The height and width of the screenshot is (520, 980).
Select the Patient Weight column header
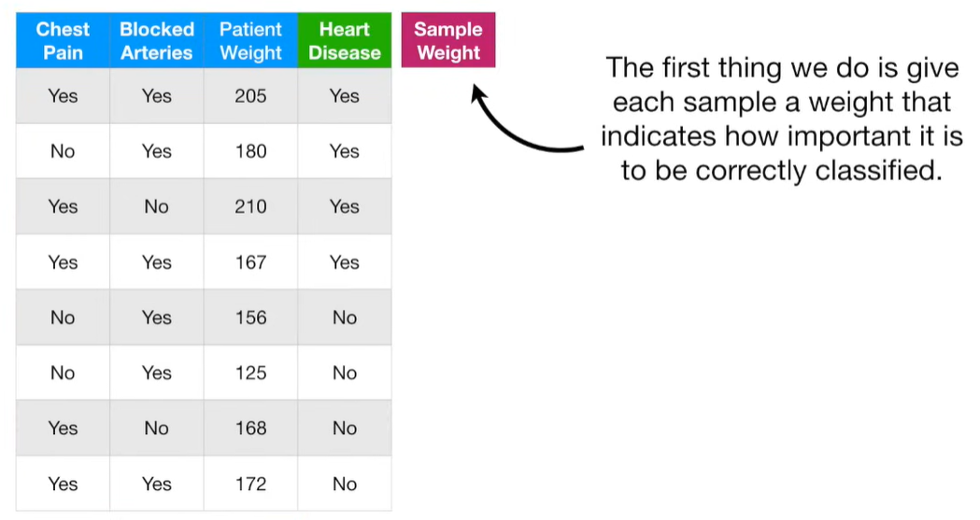pyautogui.click(x=250, y=41)
